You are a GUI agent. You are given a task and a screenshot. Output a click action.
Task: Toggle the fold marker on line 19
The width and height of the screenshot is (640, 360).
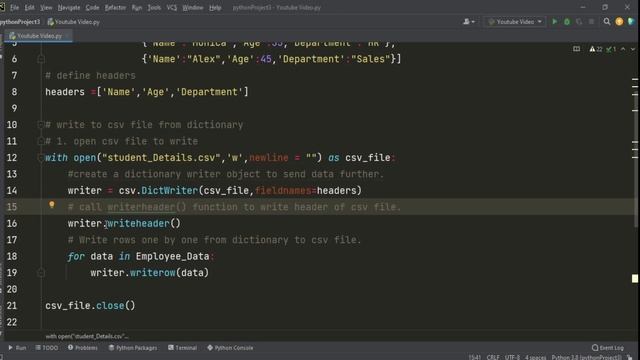tap(40, 273)
